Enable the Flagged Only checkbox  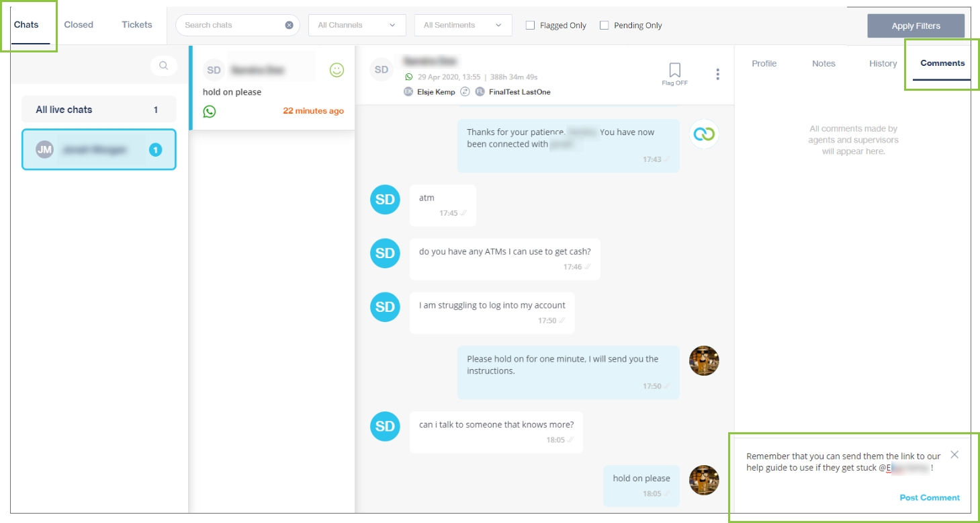click(530, 26)
